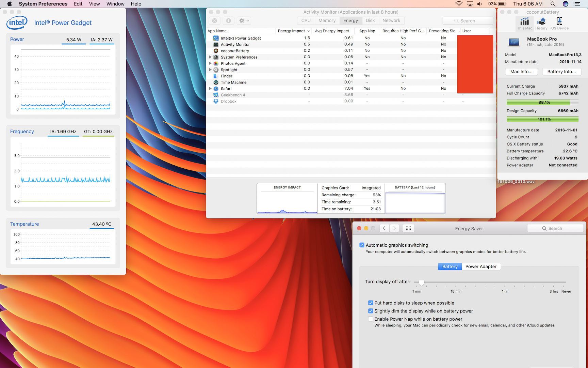Click the 101.1% capacity progress bar
This screenshot has width=588, height=368.
tap(542, 119)
